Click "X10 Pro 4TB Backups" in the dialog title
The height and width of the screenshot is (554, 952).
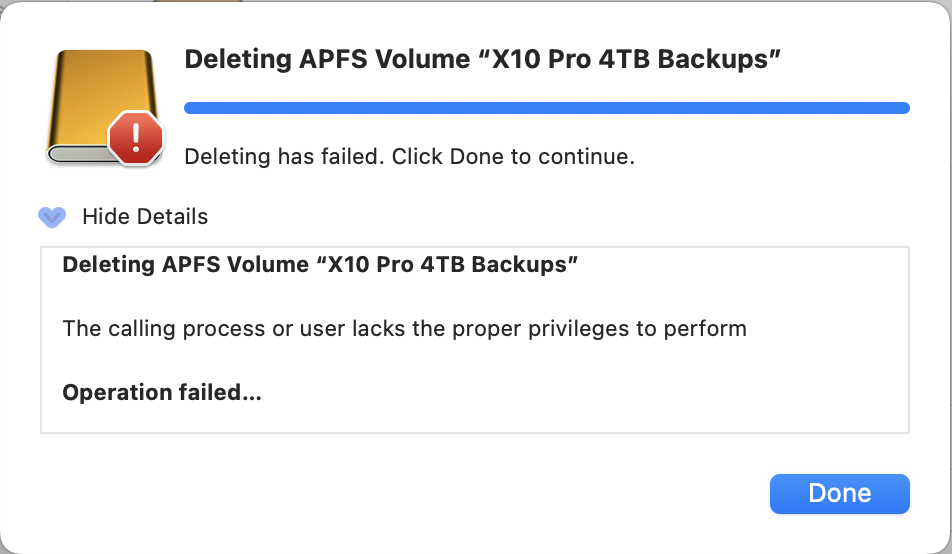tap(630, 60)
